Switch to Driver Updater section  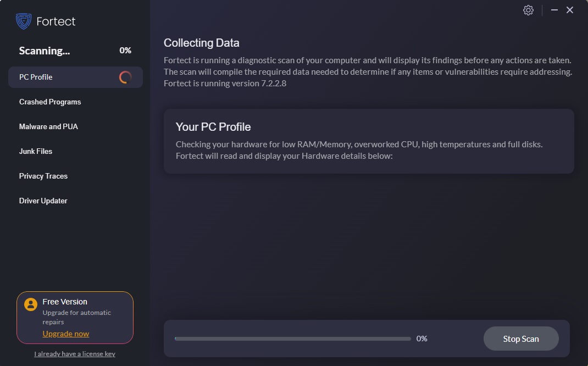43,201
